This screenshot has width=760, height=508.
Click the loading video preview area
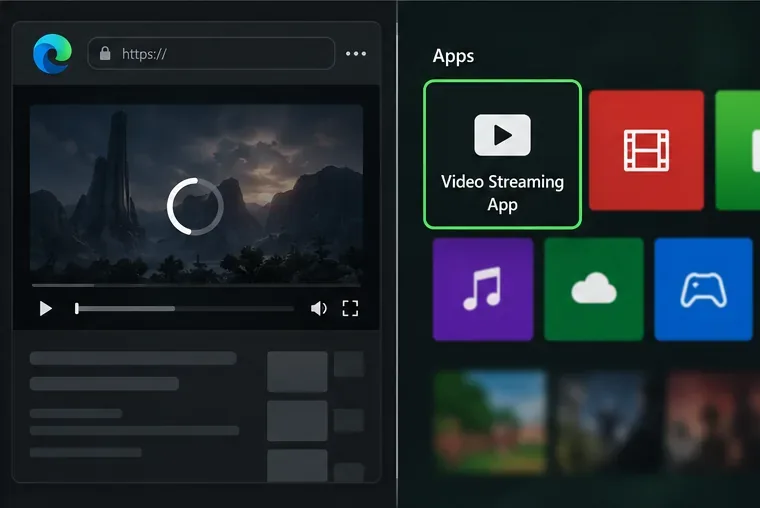pyautogui.click(x=196, y=193)
